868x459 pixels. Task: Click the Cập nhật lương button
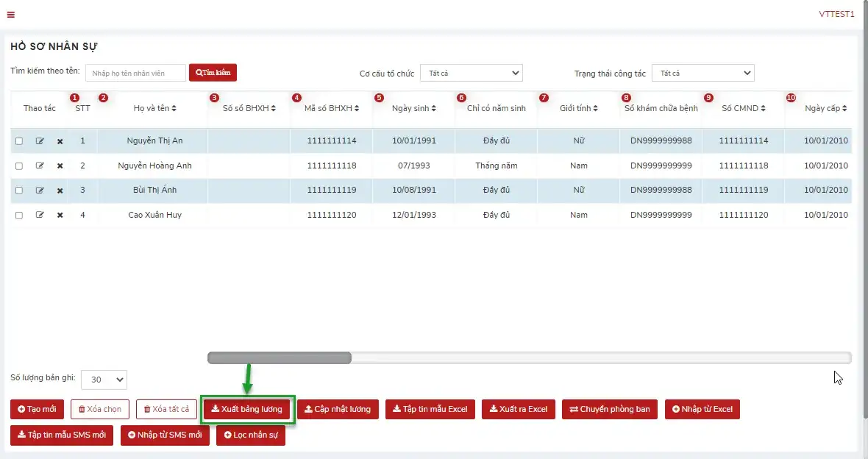[338, 409]
